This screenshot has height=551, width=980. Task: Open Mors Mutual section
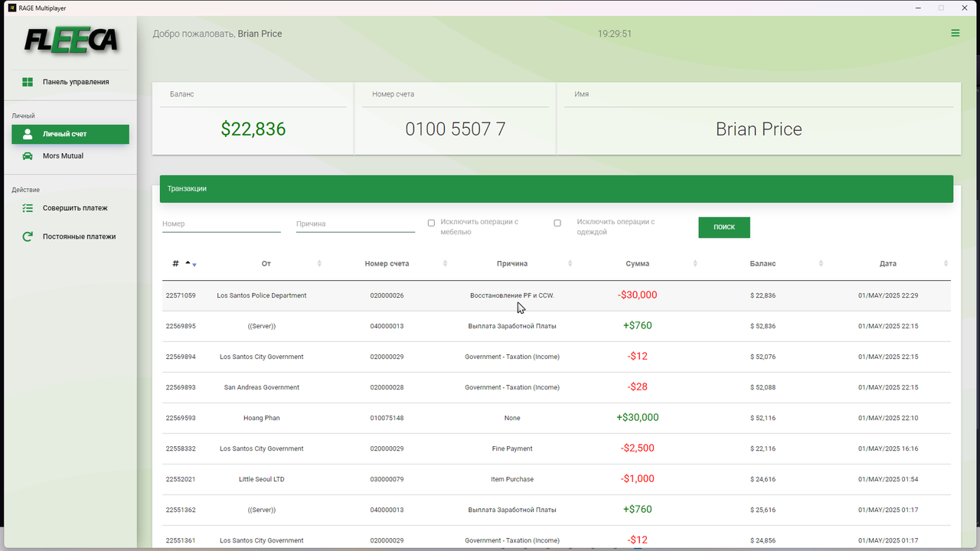pyautogui.click(x=70, y=156)
